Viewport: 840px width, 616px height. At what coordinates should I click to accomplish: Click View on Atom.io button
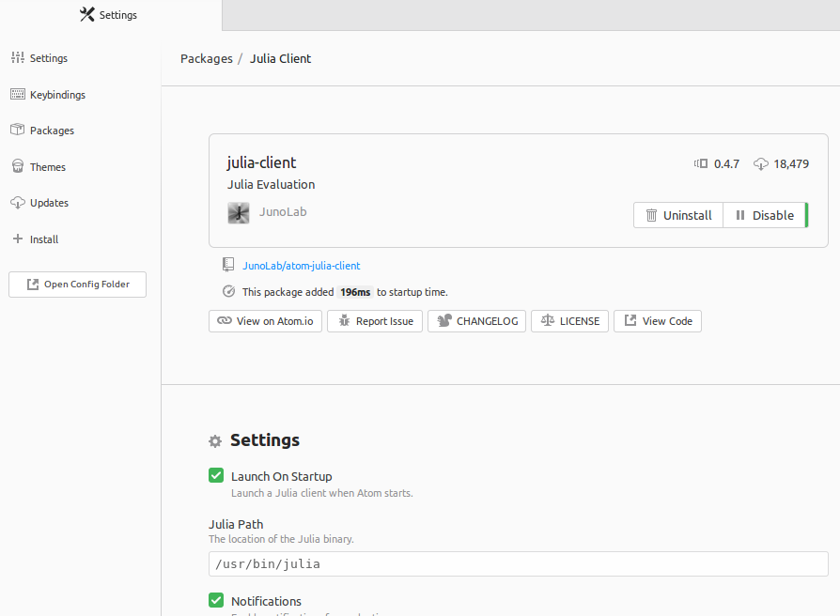tap(265, 321)
